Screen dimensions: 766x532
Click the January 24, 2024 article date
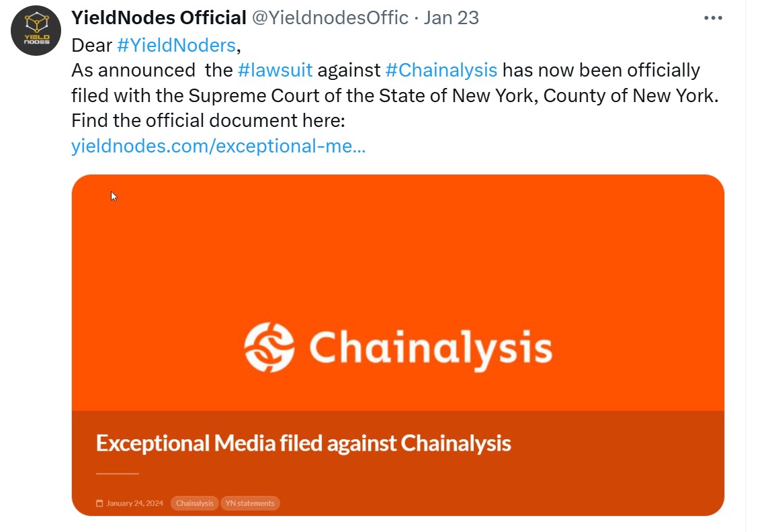134,503
